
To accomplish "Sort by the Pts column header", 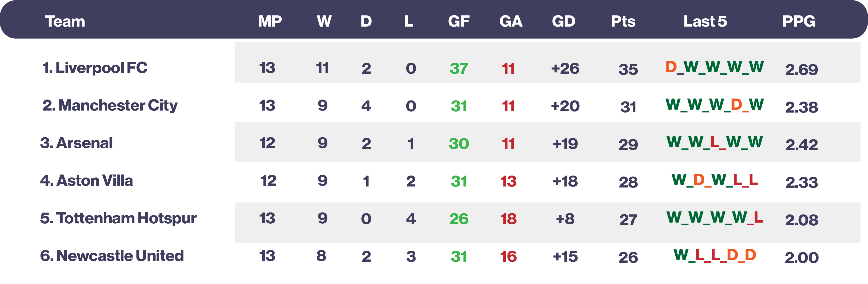I will [x=623, y=21].
